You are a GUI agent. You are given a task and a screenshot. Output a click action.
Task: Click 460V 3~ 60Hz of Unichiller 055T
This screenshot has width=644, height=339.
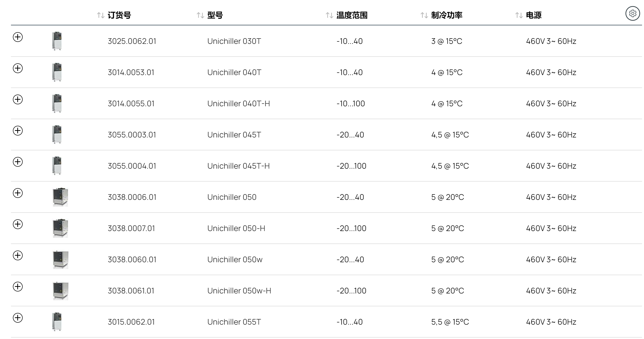tap(551, 322)
